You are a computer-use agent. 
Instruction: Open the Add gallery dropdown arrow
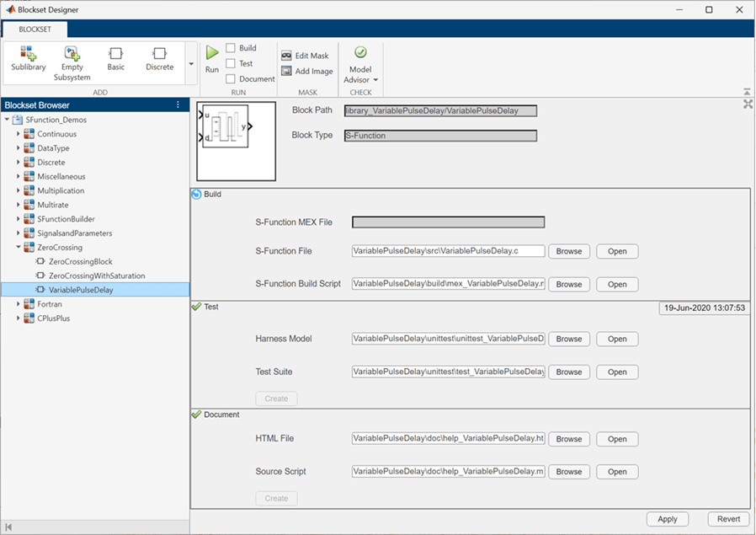click(190, 64)
